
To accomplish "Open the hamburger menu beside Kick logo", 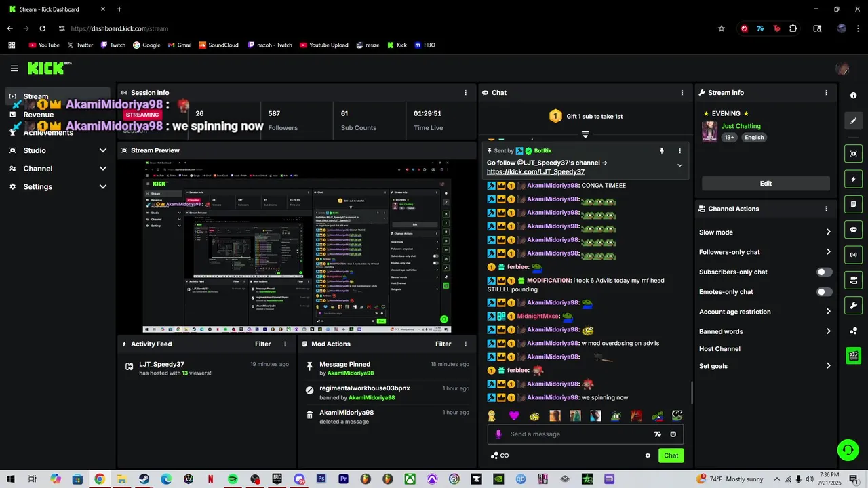I will pyautogui.click(x=14, y=68).
